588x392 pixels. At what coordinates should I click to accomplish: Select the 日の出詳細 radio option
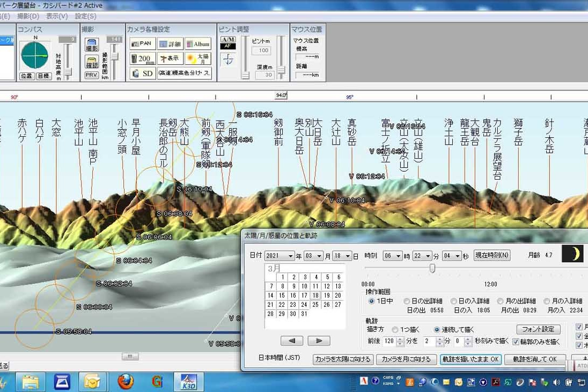[x=407, y=301]
